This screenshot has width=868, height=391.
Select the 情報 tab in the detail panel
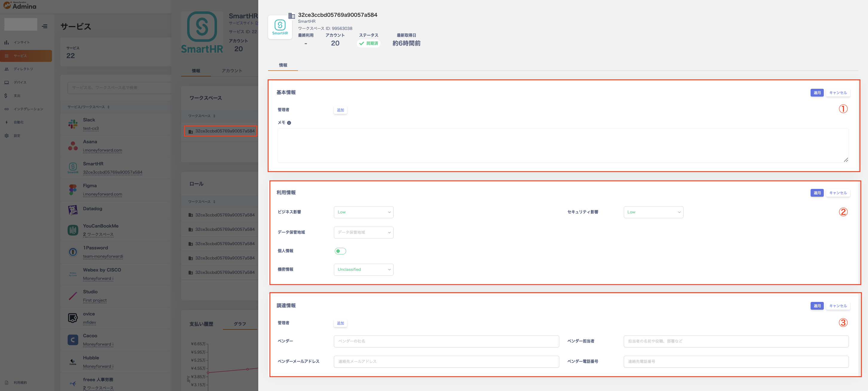283,65
